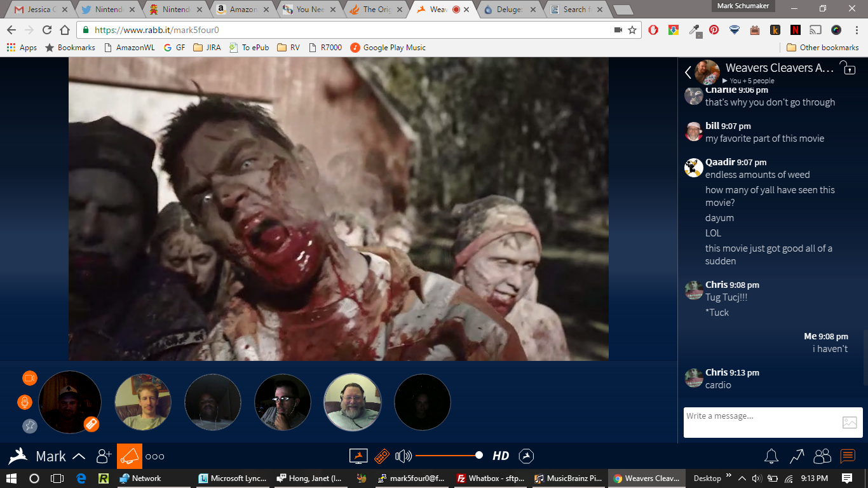Click the chat message 'cardio'
This screenshot has width=868, height=488.
[718, 385]
